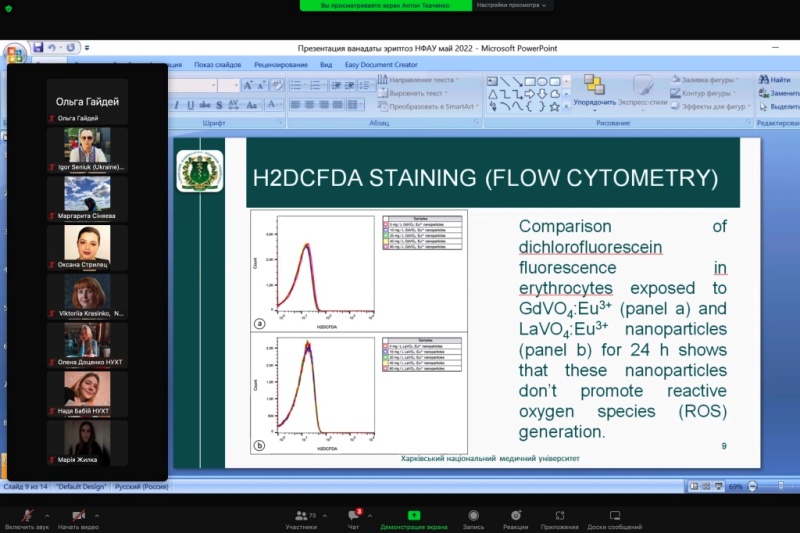Click the zoom slider in status bar
800x533 pixels.
pos(779,487)
